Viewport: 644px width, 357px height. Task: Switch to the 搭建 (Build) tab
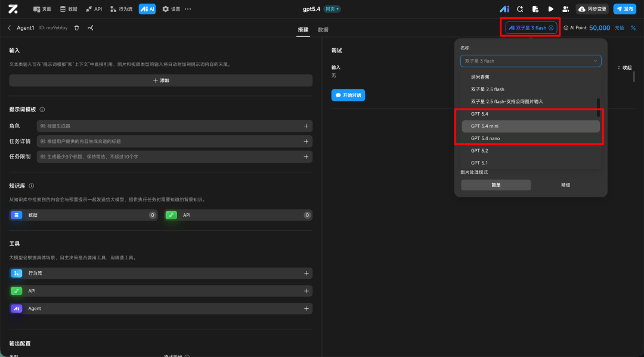(x=303, y=30)
